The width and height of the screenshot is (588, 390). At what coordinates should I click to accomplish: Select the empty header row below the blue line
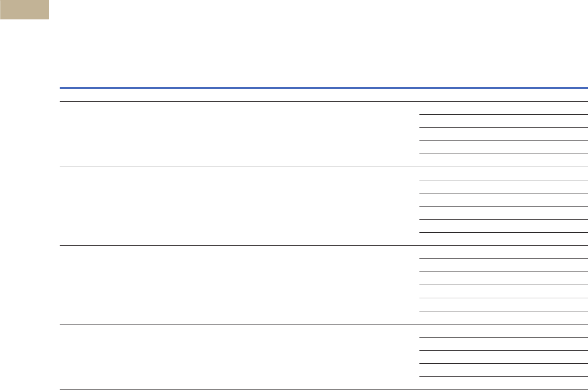click(324, 95)
